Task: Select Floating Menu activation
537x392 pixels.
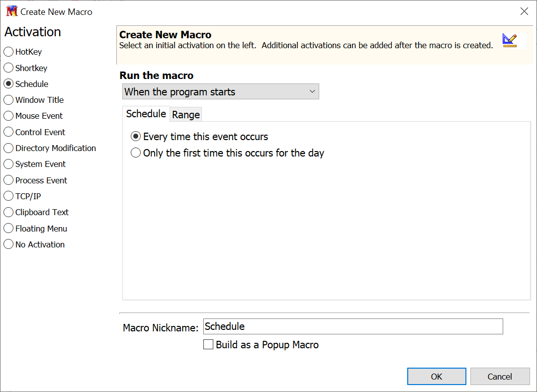Action: tap(8, 229)
